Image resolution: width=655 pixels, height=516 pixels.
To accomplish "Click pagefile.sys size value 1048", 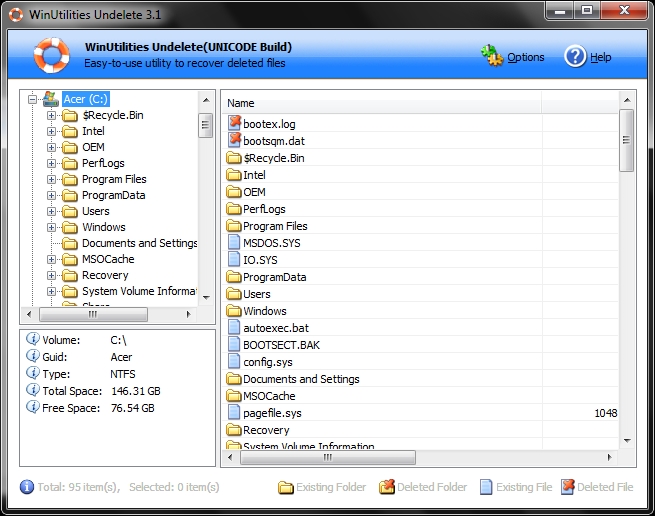I will [x=606, y=413].
